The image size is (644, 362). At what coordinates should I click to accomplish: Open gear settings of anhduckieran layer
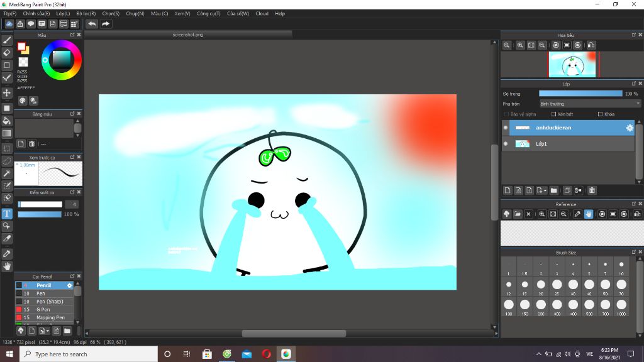coord(630,128)
